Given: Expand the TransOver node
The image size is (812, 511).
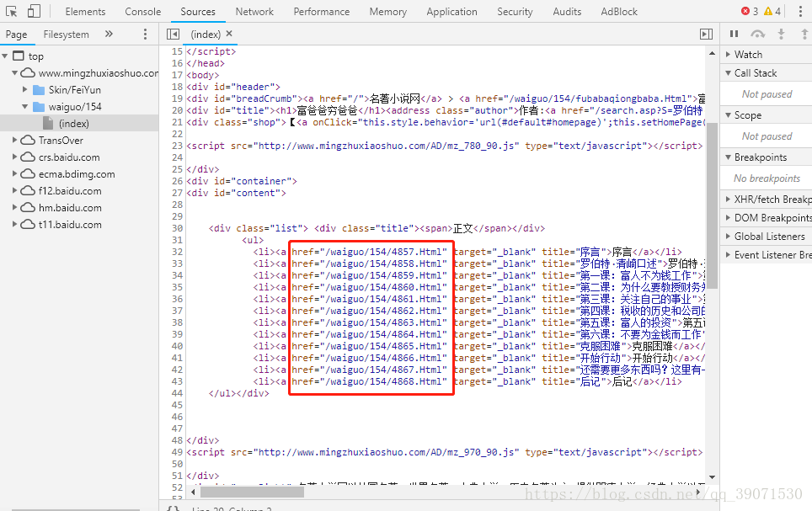Looking at the screenshot, I should [15, 141].
